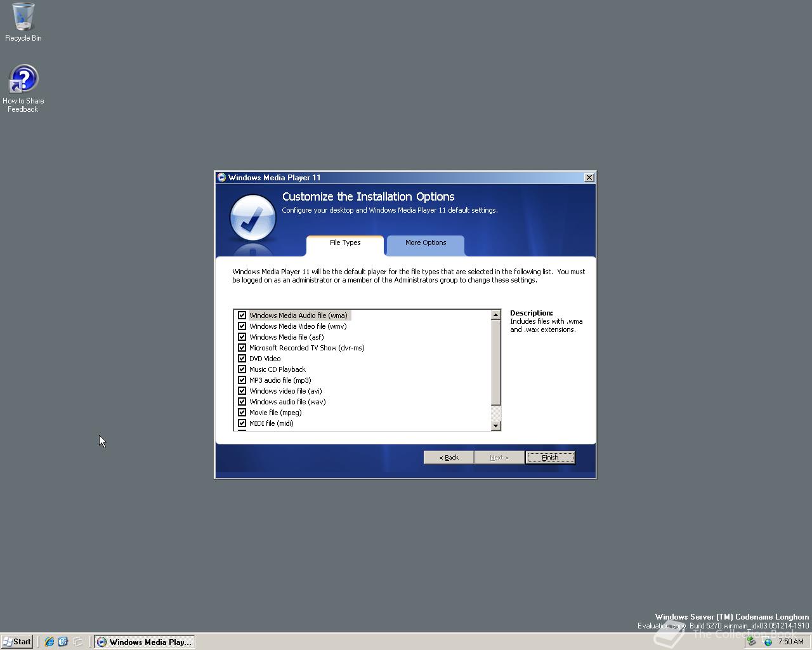812x650 pixels.
Task: Open the Recycle Bin desktop icon
Action: [23, 22]
